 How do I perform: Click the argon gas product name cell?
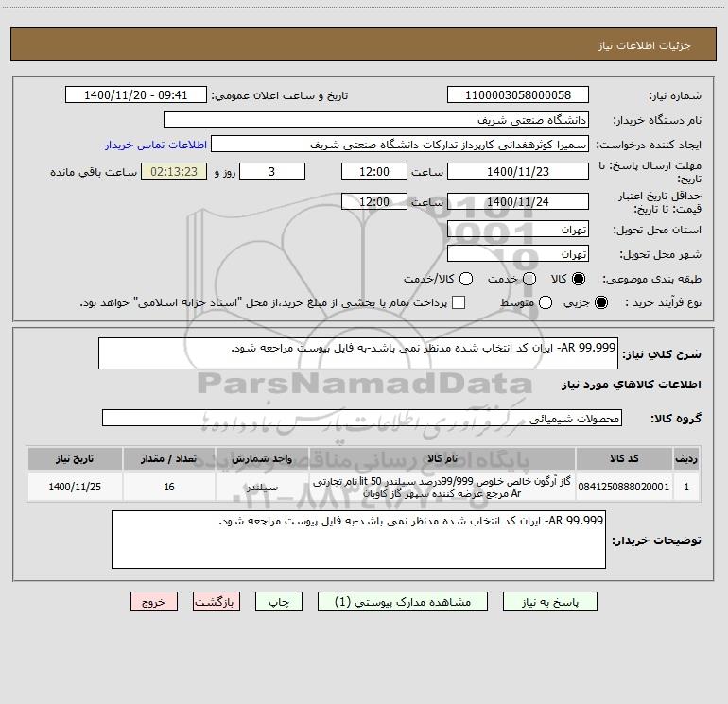click(442, 487)
